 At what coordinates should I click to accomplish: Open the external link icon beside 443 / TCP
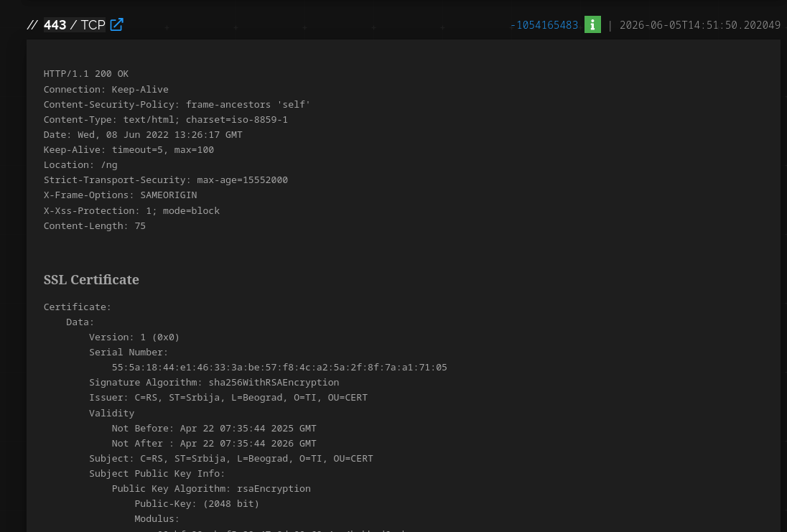pos(116,24)
